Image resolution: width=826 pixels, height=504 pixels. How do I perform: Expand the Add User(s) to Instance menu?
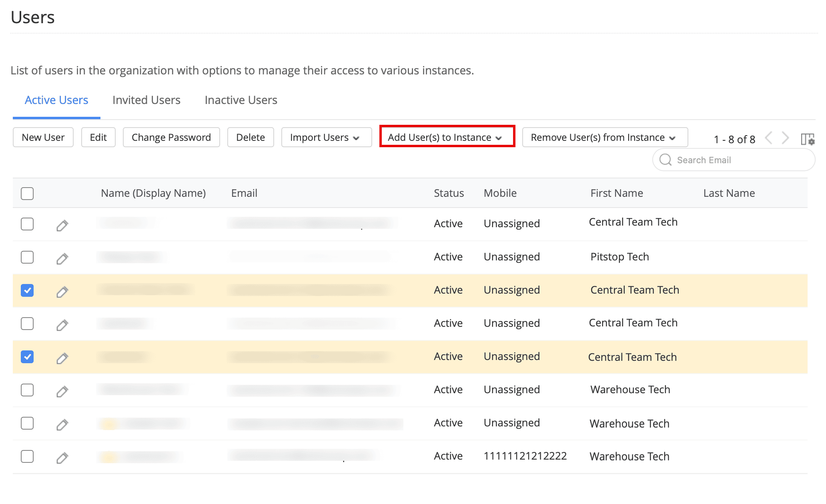tap(447, 137)
